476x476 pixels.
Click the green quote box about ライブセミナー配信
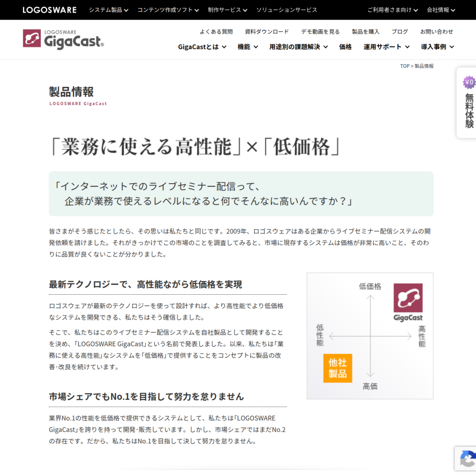241,194
